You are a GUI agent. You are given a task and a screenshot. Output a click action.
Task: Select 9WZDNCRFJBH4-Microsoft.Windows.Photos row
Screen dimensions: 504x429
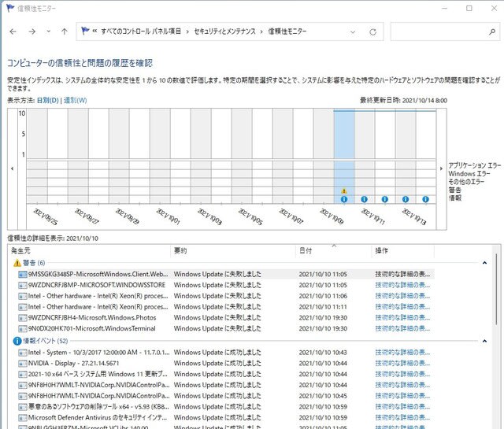(226, 318)
